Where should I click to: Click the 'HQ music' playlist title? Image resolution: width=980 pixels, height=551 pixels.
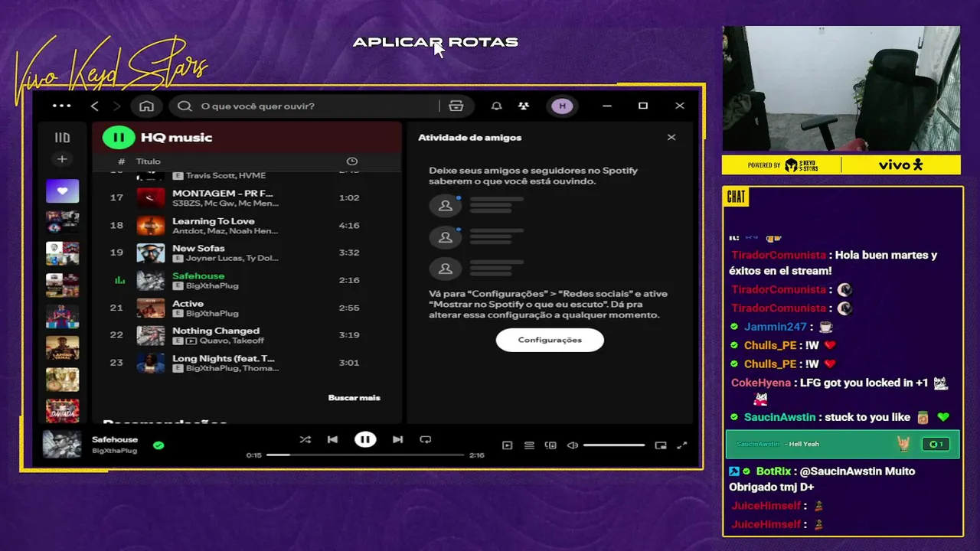coord(176,138)
